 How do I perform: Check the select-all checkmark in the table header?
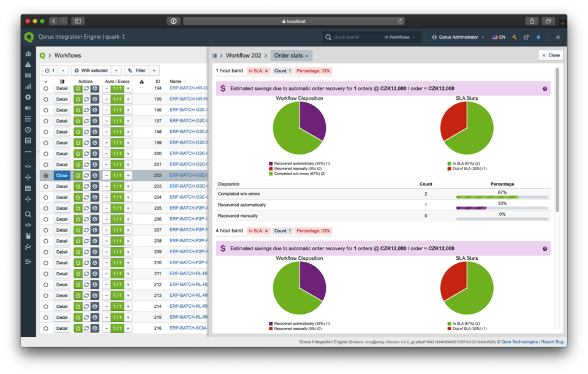[45, 81]
